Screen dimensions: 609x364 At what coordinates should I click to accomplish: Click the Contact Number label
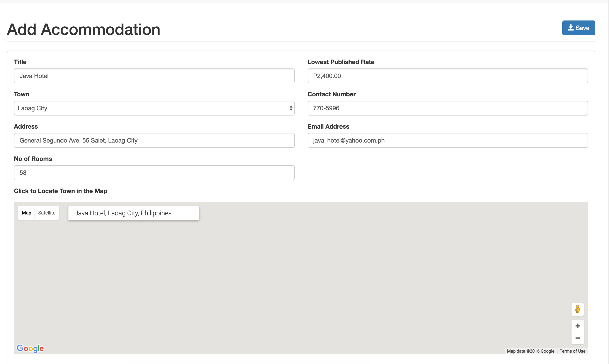331,94
